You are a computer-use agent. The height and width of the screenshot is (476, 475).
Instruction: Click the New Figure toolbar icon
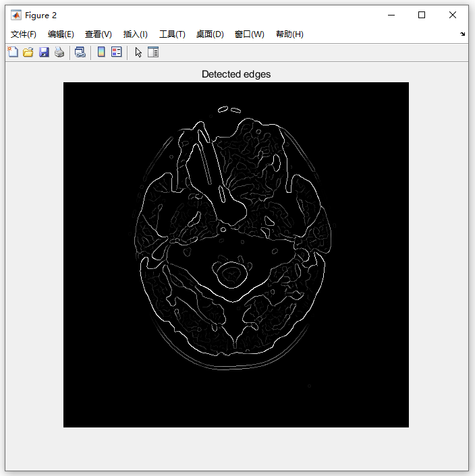(x=13, y=52)
